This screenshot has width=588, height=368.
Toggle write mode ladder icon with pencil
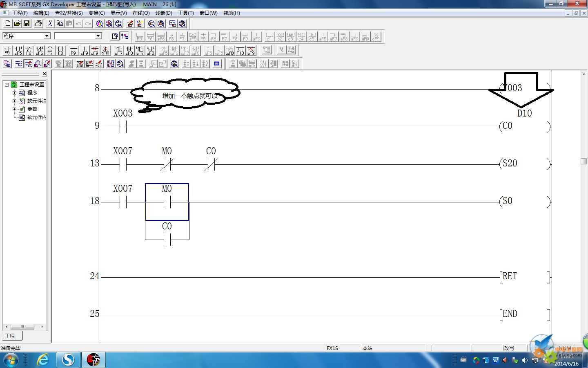click(x=28, y=64)
